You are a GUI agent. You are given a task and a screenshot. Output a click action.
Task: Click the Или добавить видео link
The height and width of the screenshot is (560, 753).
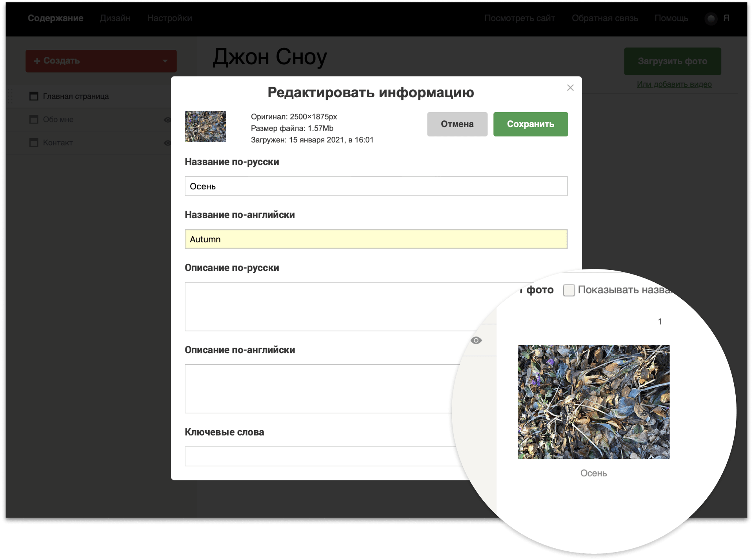pyautogui.click(x=674, y=84)
